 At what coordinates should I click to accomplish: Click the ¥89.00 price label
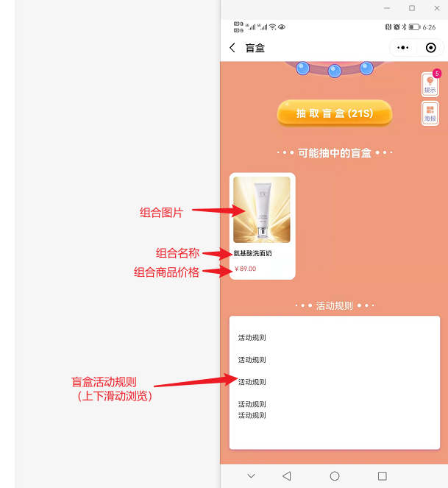pyautogui.click(x=245, y=269)
